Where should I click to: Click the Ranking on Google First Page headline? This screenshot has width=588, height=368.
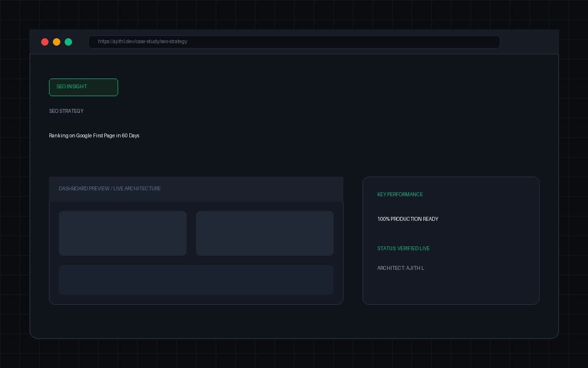pos(94,135)
